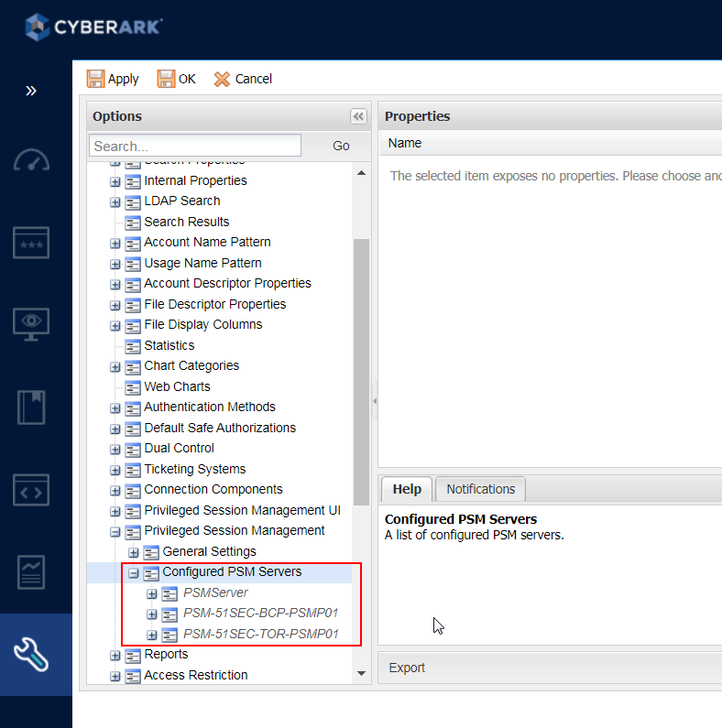Expand Connection Components node

(x=115, y=491)
